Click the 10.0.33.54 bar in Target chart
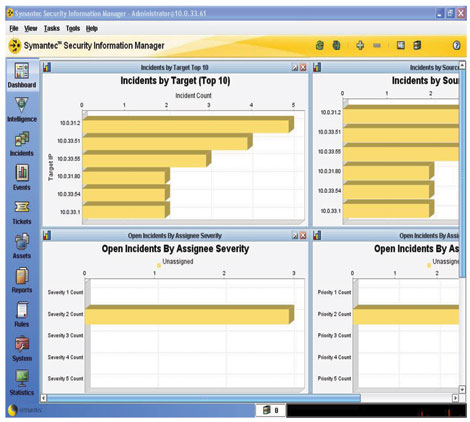 [x=126, y=193]
